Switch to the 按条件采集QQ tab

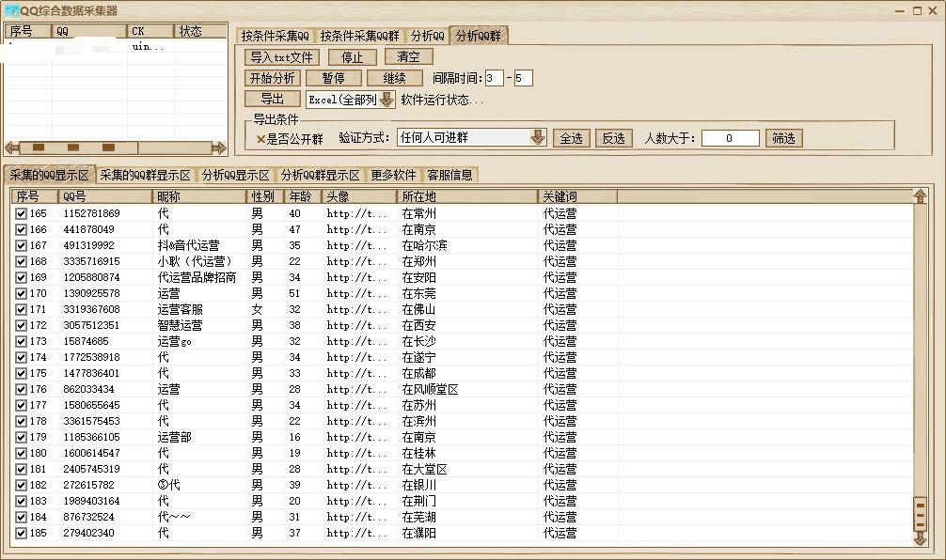pyautogui.click(x=276, y=36)
